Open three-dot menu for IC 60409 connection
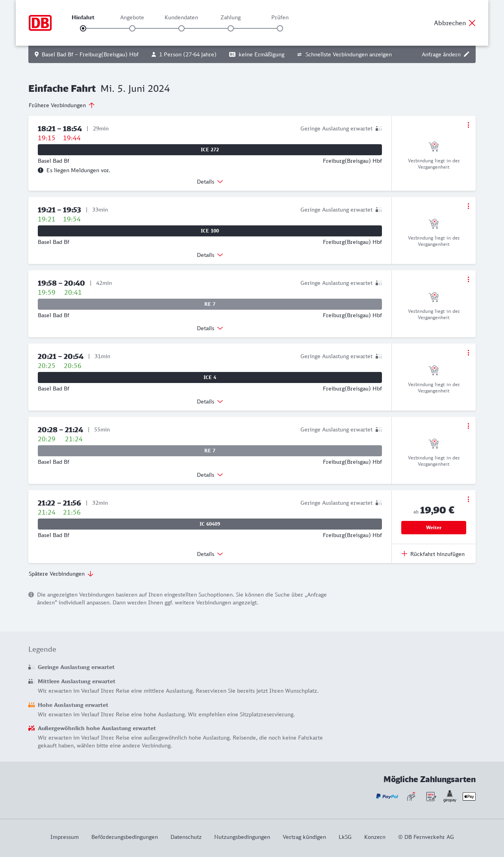The width and height of the screenshot is (504, 857). (x=468, y=499)
